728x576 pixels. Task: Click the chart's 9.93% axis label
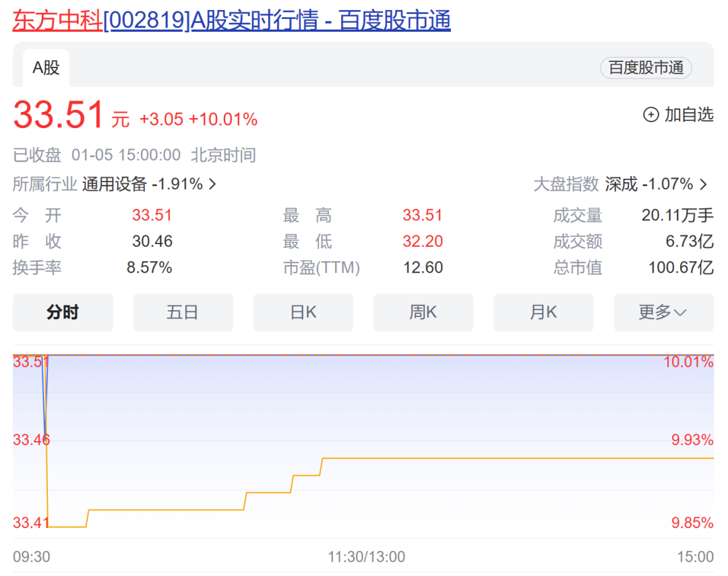pyautogui.click(x=692, y=440)
